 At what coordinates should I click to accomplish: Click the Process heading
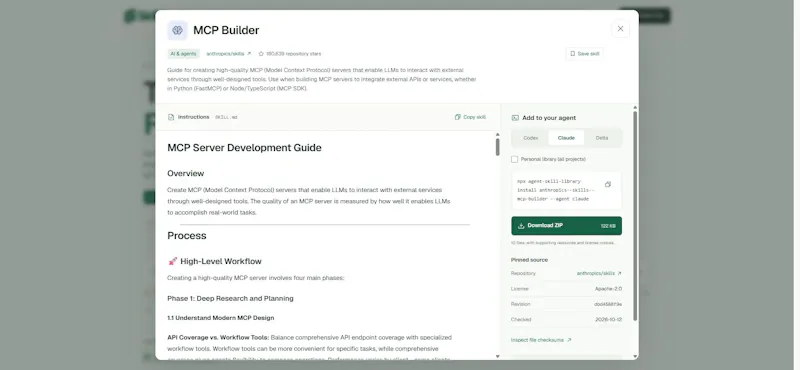pos(187,236)
